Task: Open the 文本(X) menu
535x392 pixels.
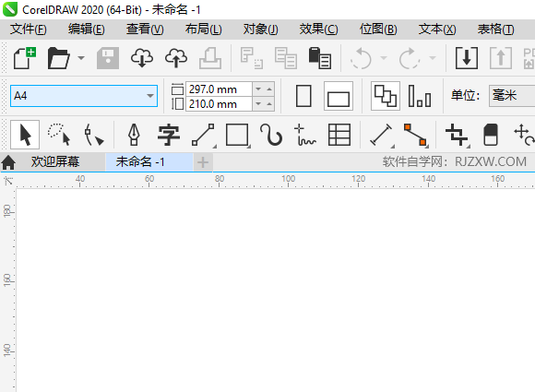Action: 437,30
